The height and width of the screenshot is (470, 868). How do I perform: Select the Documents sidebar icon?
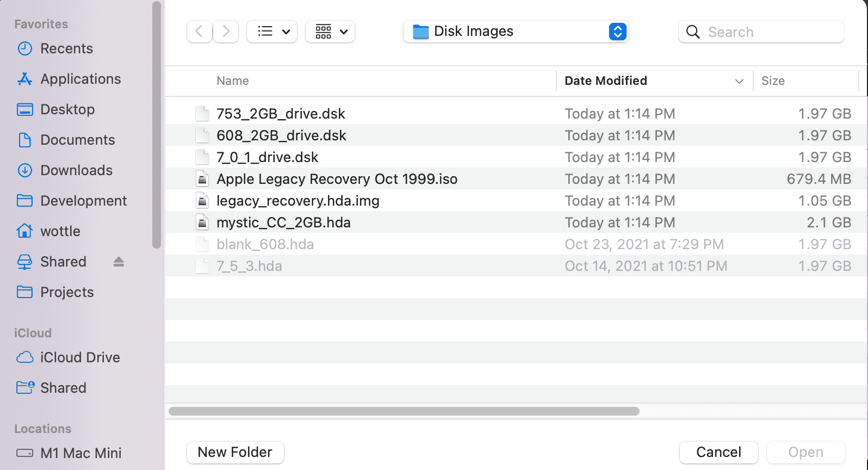pyautogui.click(x=24, y=140)
